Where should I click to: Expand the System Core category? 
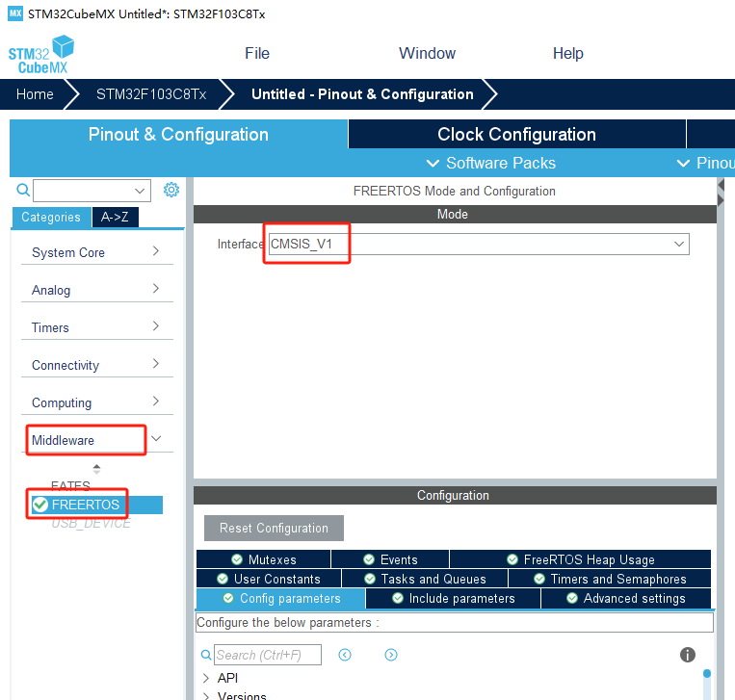[97, 252]
